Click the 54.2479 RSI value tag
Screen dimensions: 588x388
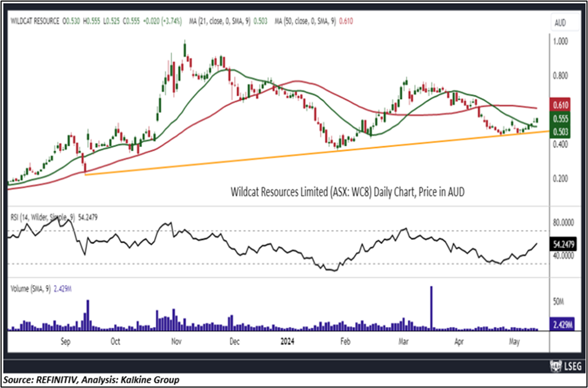click(x=563, y=243)
